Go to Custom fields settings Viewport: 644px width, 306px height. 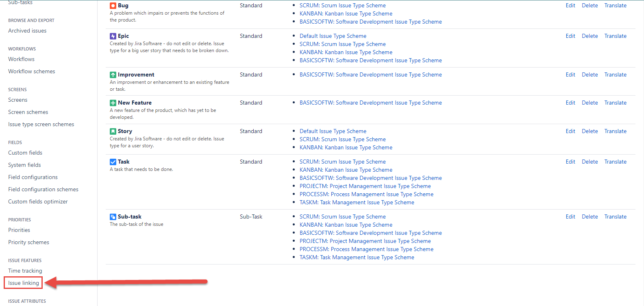click(x=25, y=153)
